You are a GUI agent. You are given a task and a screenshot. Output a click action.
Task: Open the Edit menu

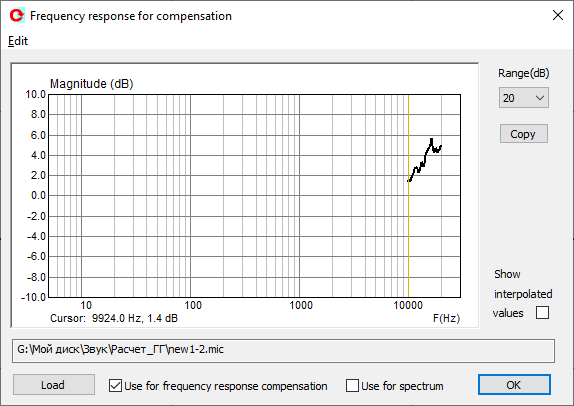point(18,41)
